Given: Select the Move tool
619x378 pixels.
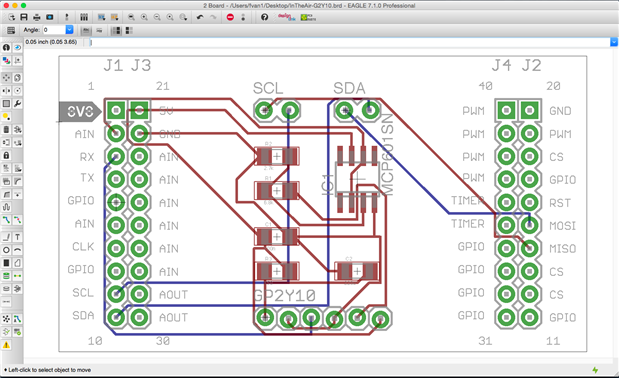Looking at the screenshot, I should pos(6,78).
